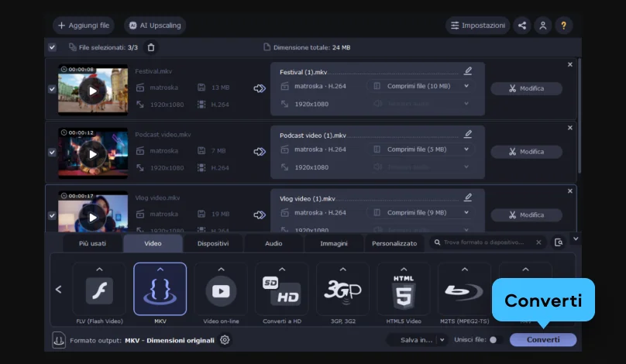Enable the Unisci file toggle
This screenshot has height=364, width=626.
[494, 340]
